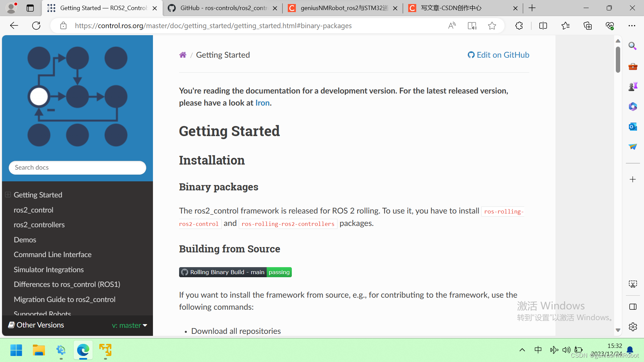The height and width of the screenshot is (362, 644).
Task: Click the browser back navigation arrow
Action: [x=14, y=25]
